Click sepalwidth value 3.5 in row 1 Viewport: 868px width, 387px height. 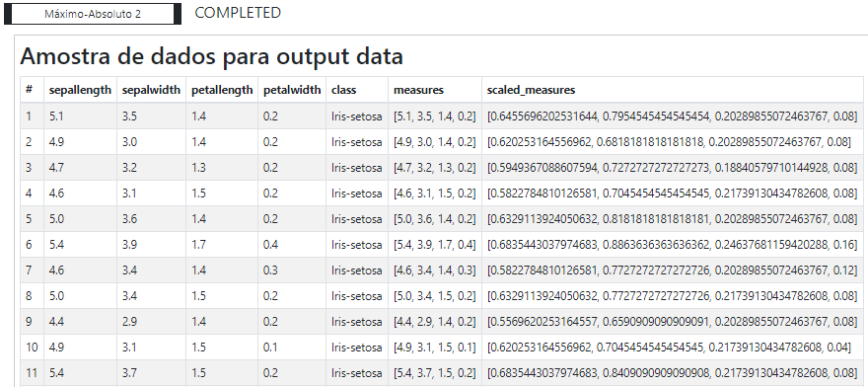coord(152,116)
